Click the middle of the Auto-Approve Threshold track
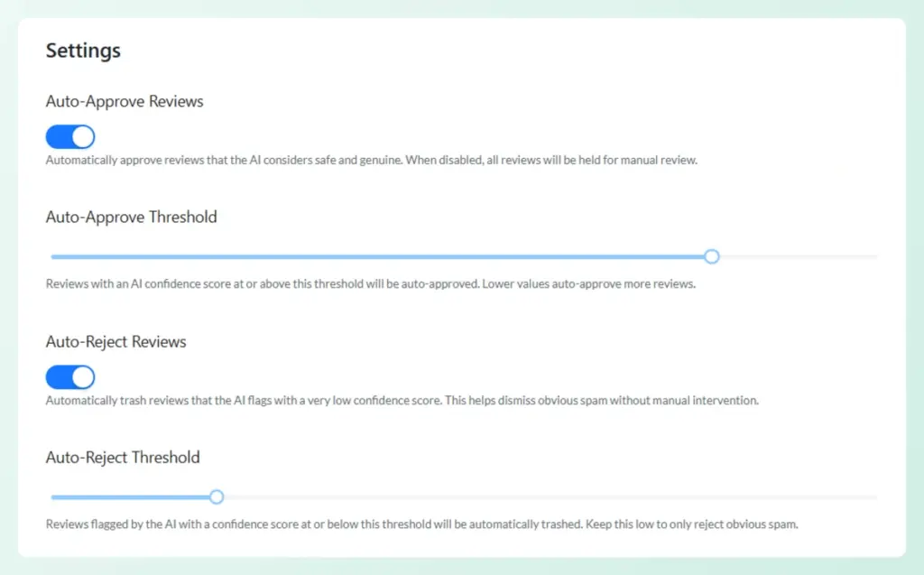The image size is (924, 575). pyautogui.click(x=462, y=256)
